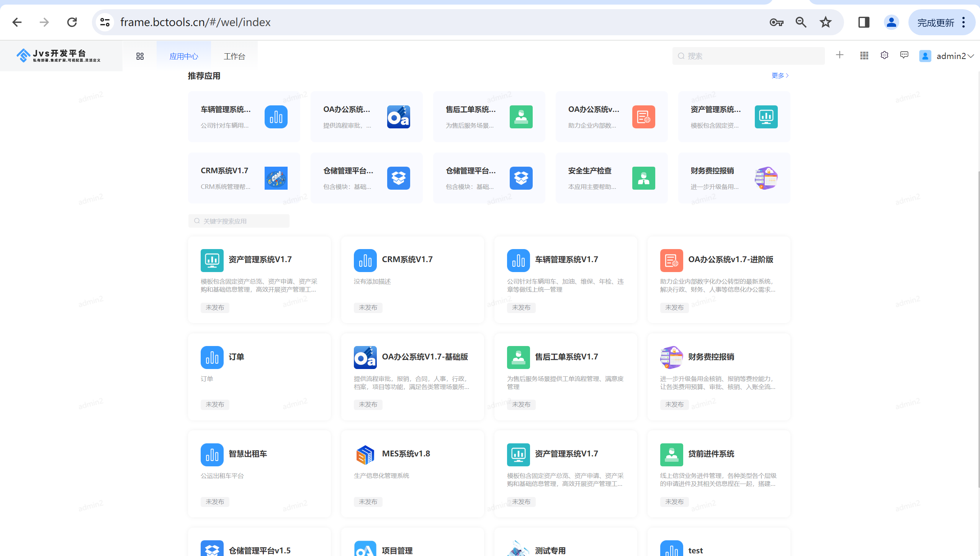980x556 pixels.
Task: Click the address bar URL
Action: pos(195,22)
